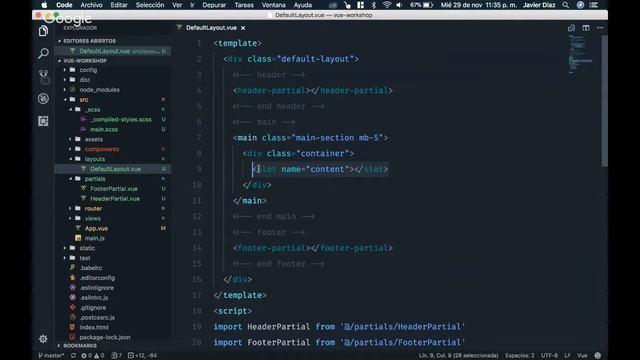The width and height of the screenshot is (640, 360).
Task: Open the Source Control view icon
Action: tap(43, 75)
